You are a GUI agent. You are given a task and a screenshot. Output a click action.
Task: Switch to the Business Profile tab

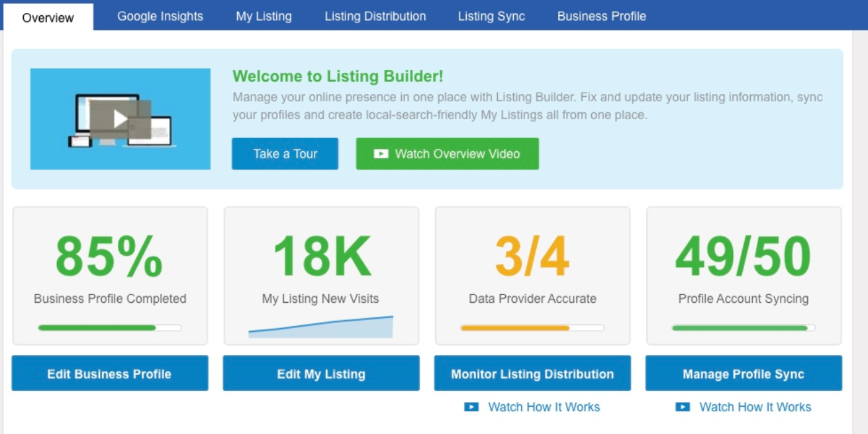point(601,17)
